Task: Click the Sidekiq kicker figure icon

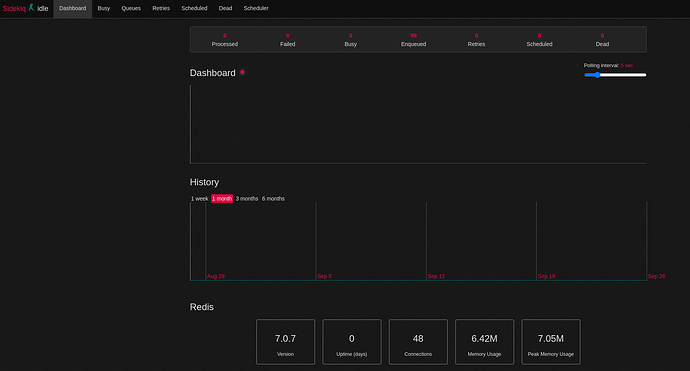Action: click(x=31, y=7)
